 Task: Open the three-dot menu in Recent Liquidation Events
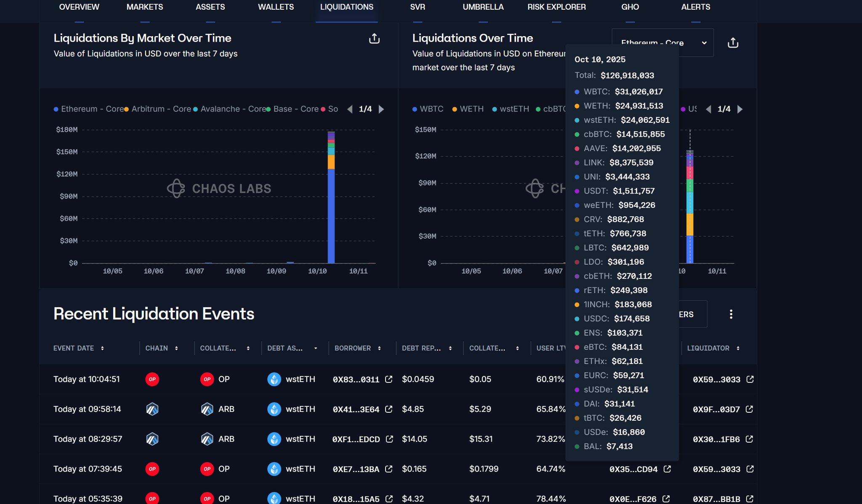click(731, 314)
